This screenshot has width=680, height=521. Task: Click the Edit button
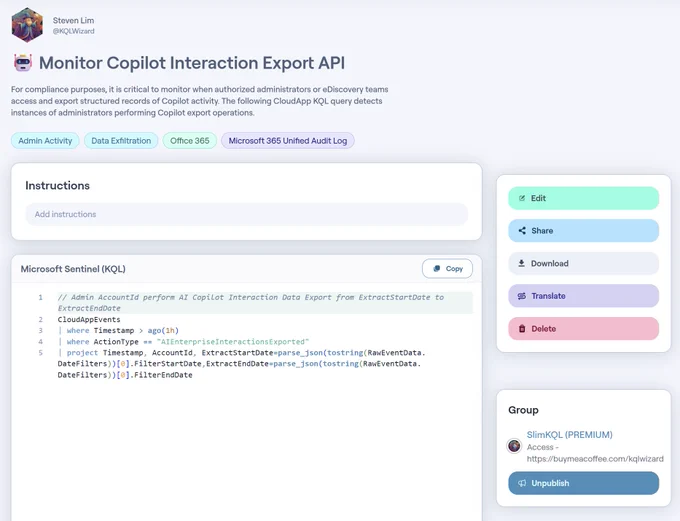pos(583,198)
